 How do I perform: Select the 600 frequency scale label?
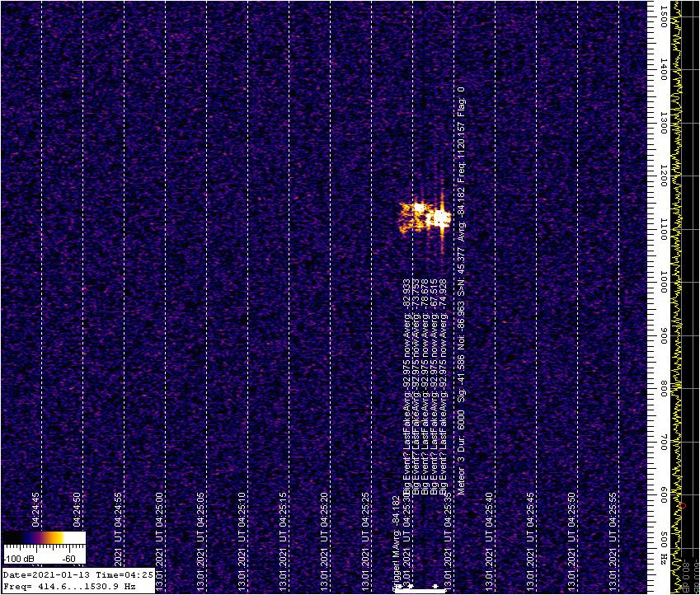pos(664,495)
